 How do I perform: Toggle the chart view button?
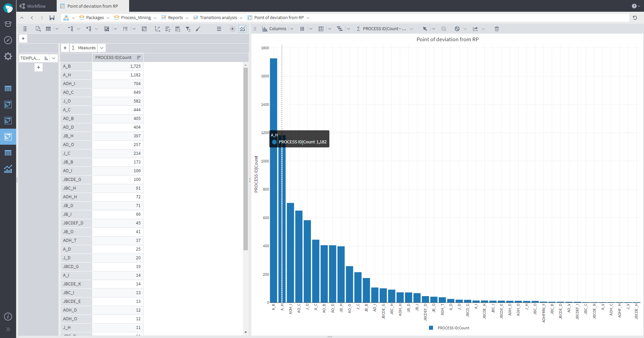coord(243,29)
